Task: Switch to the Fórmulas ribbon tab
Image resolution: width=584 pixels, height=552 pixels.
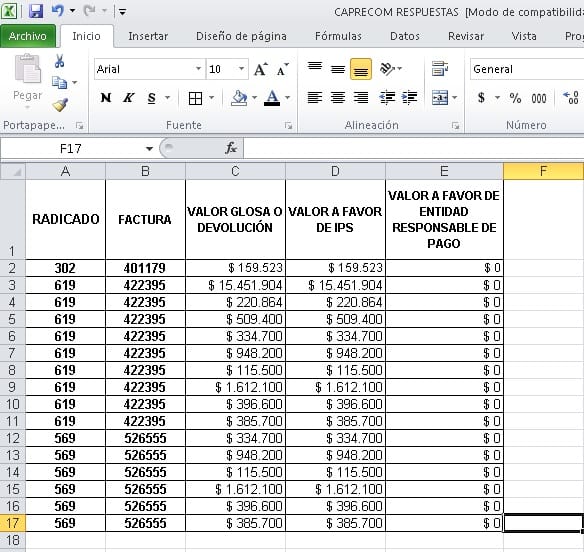Action: pyautogui.click(x=338, y=36)
